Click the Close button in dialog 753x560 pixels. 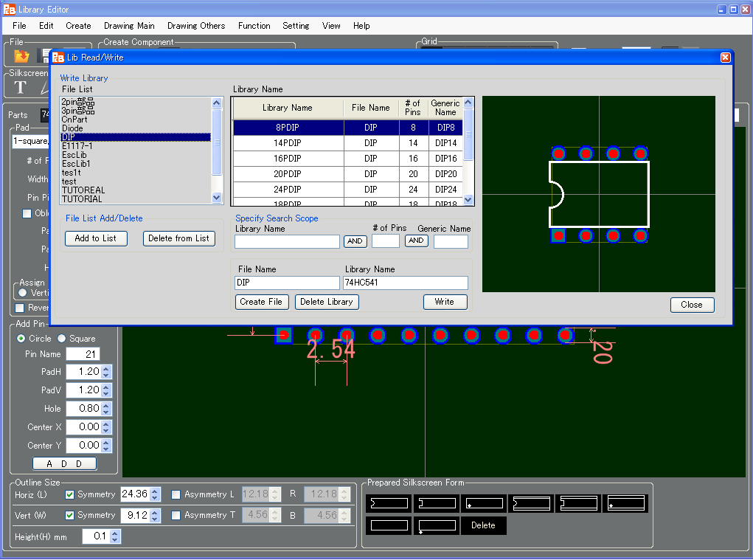[692, 305]
